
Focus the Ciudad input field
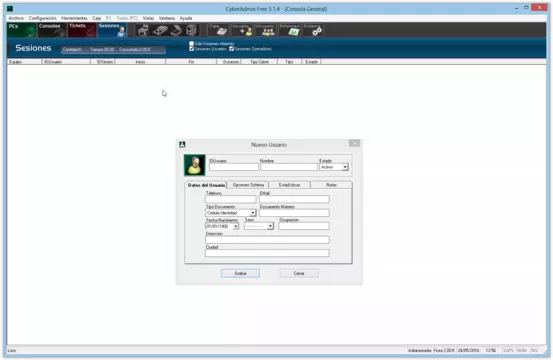267,253
